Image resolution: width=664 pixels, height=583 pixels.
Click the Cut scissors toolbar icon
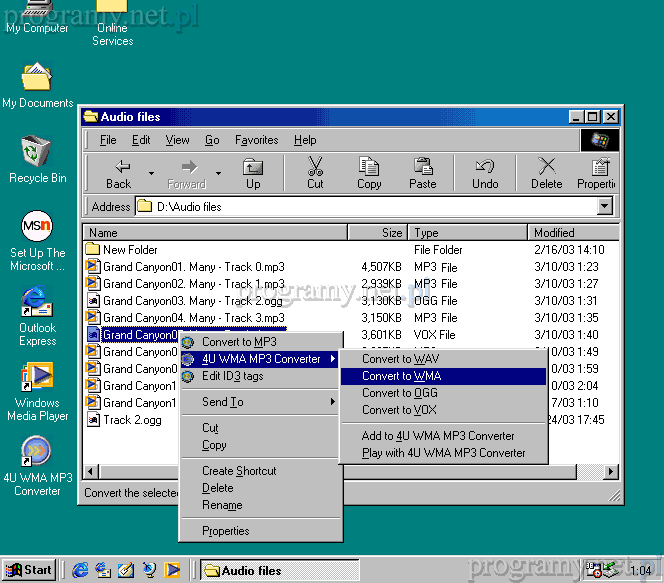coord(315,167)
